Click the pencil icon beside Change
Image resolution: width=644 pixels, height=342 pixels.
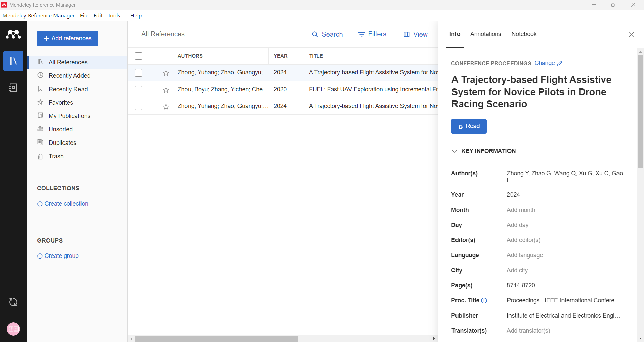pos(560,63)
